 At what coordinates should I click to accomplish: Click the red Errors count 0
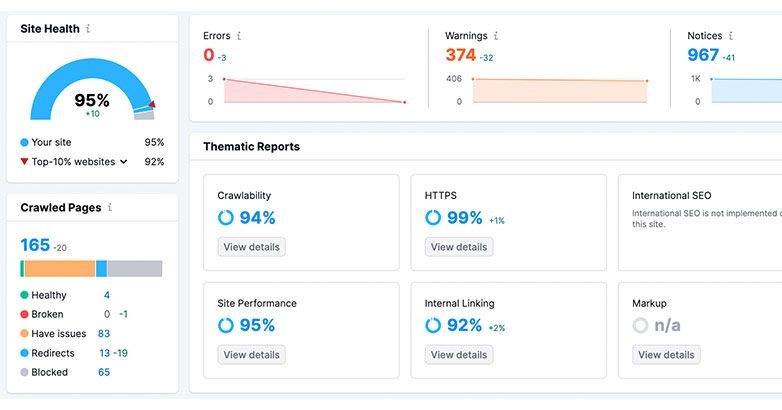(x=209, y=56)
